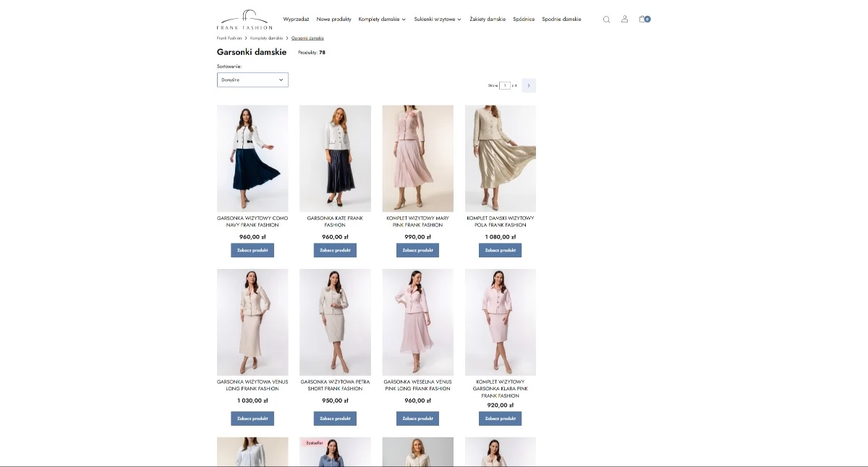The width and height of the screenshot is (868, 467).
Task: Open Garsonka Venus Long product image
Action: (x=252, y=322)
